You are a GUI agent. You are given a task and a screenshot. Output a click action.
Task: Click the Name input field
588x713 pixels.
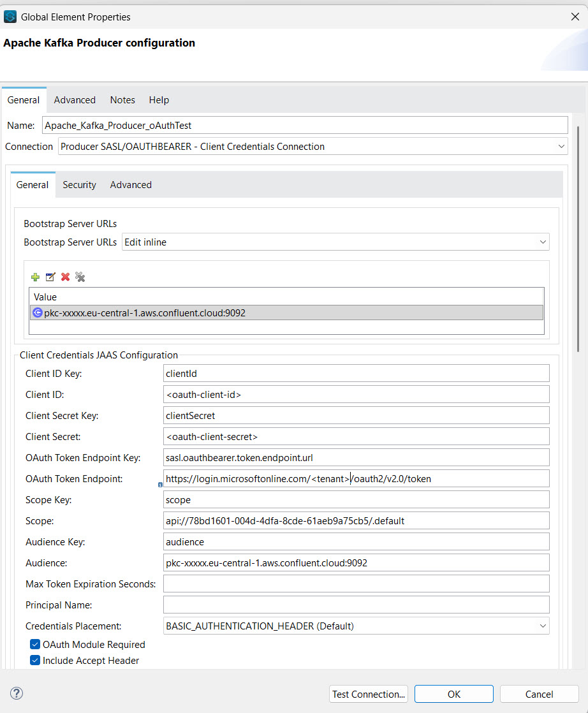click(305, 126)
